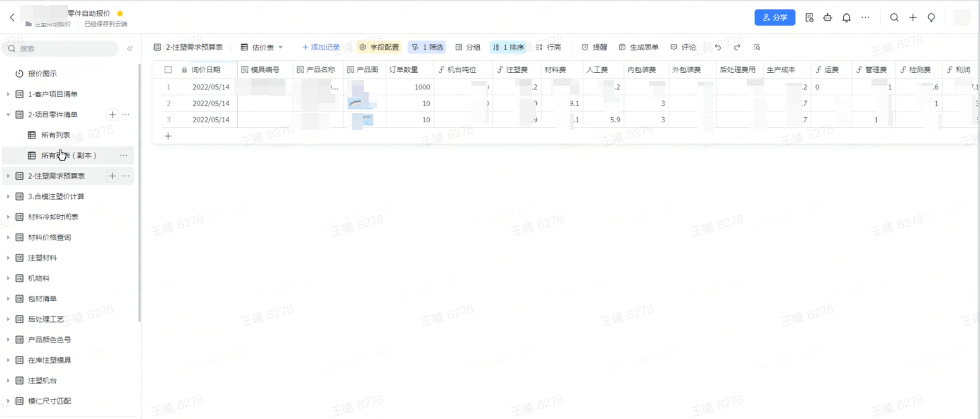Open top bar more options ellipsis
980x419 pixels.
865,18
